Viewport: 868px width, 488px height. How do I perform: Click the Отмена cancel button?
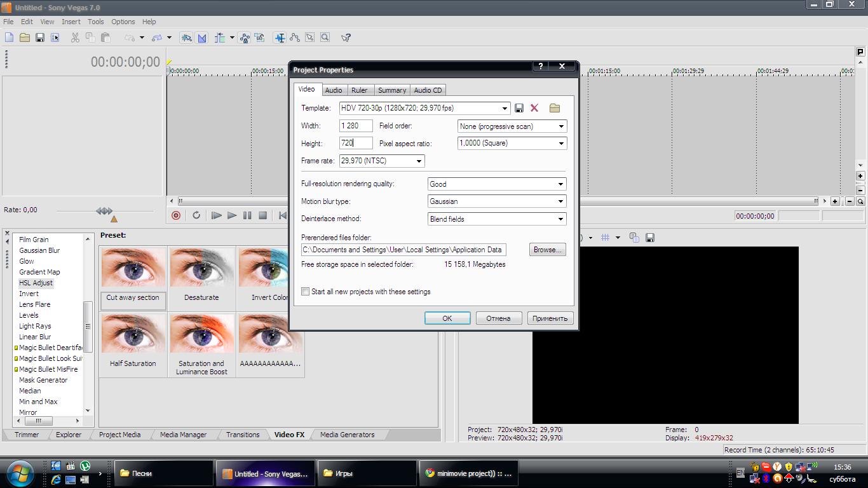coord(499,318)
